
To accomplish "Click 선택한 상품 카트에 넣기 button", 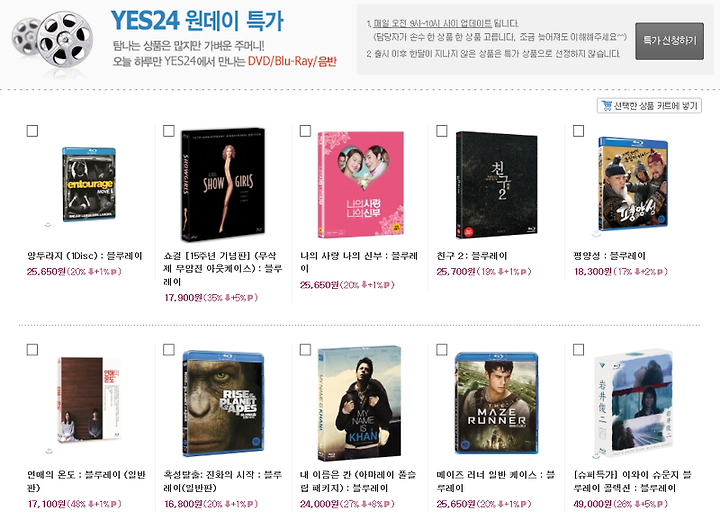I will point(649,106).
